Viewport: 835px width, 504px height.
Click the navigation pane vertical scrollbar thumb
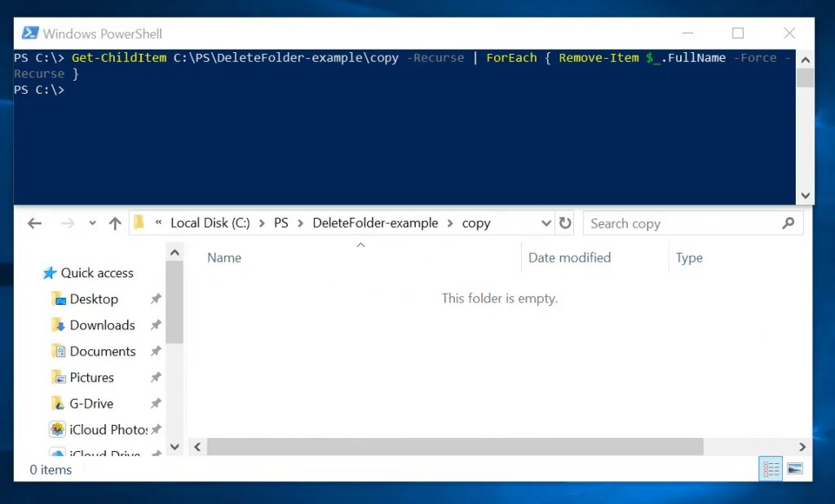tap(175, 302)
